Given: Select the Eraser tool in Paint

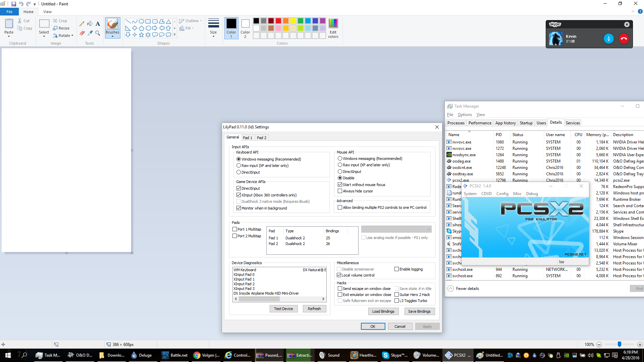Looking at the screenshot, I should tap(82, 33).
